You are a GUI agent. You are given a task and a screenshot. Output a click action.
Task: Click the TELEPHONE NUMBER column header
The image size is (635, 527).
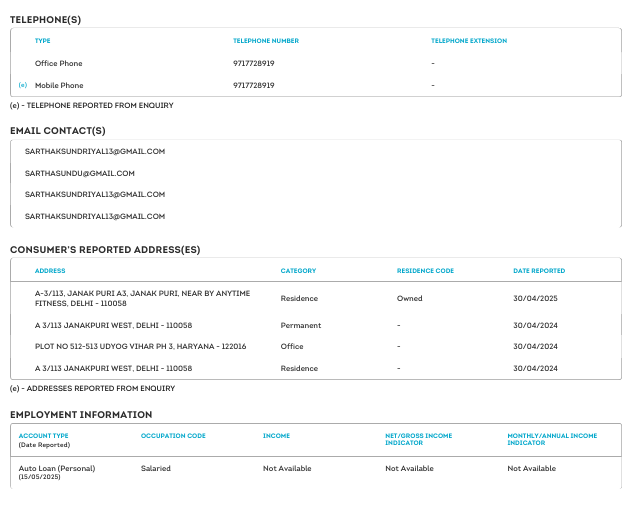pyautogui.click(x=265, y=41)
